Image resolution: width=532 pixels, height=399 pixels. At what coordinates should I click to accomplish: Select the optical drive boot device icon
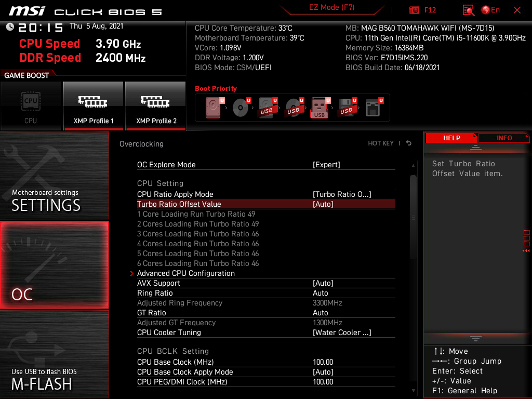click(242, 108)
